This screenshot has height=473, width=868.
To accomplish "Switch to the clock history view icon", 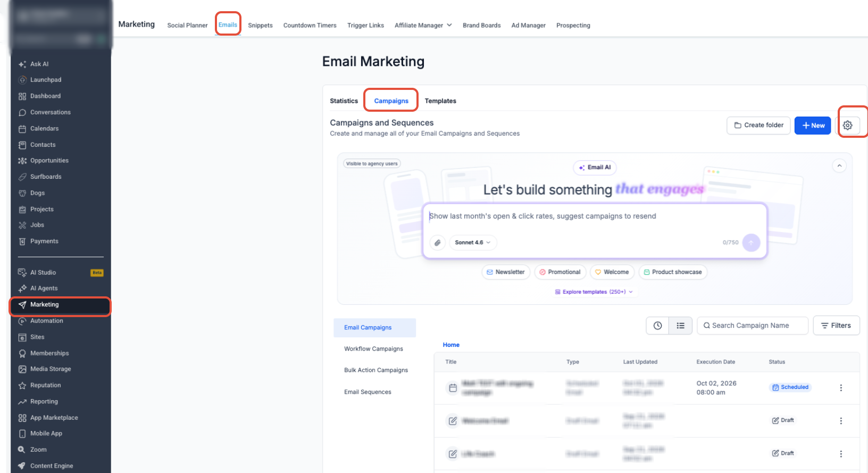I will click(657, 326).
